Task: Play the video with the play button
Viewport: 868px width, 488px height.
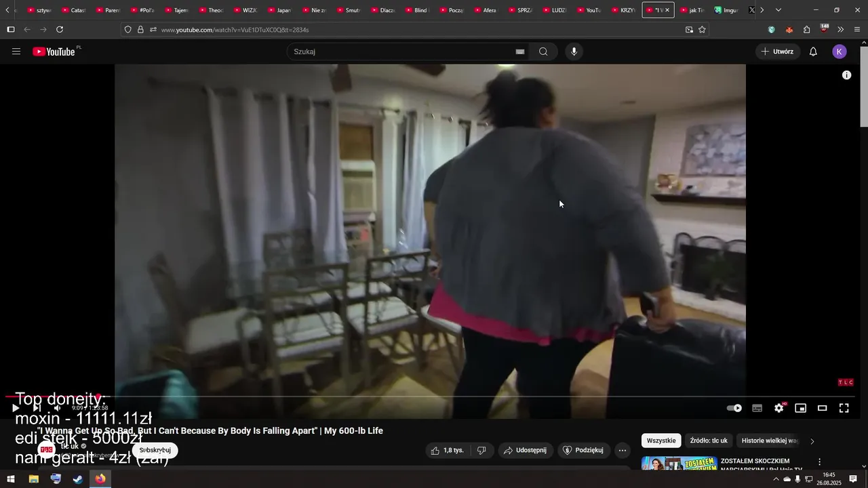Action: pos(16,408)
